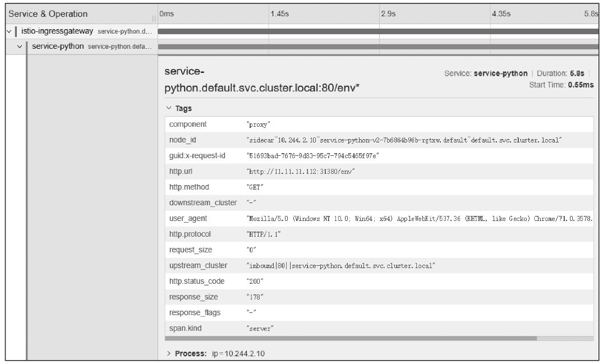Viewport: 603px width, 364px height.
Task: Click the guid:x-request-id tag row
Action: 379,155
